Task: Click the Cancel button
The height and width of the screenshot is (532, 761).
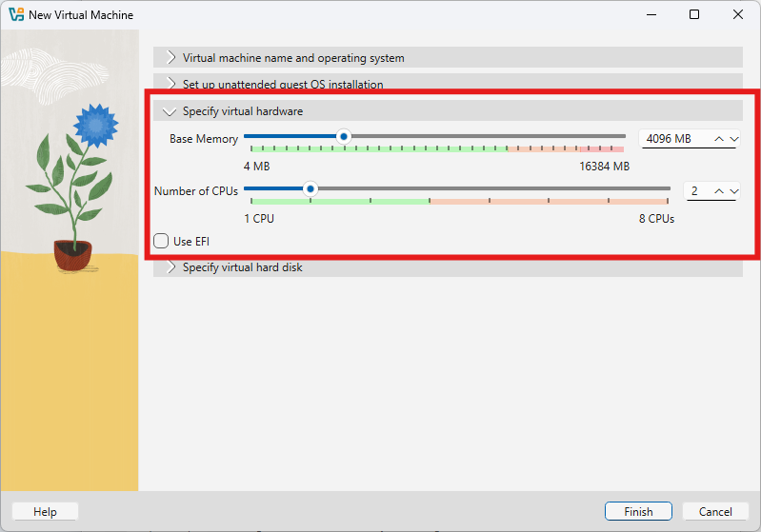Action: coord(715,512)
